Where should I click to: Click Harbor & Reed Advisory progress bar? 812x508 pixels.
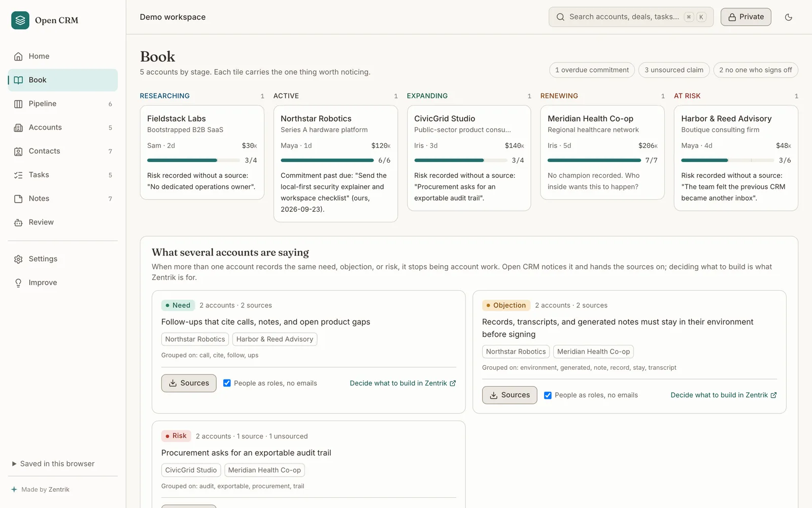click(727, 160)
